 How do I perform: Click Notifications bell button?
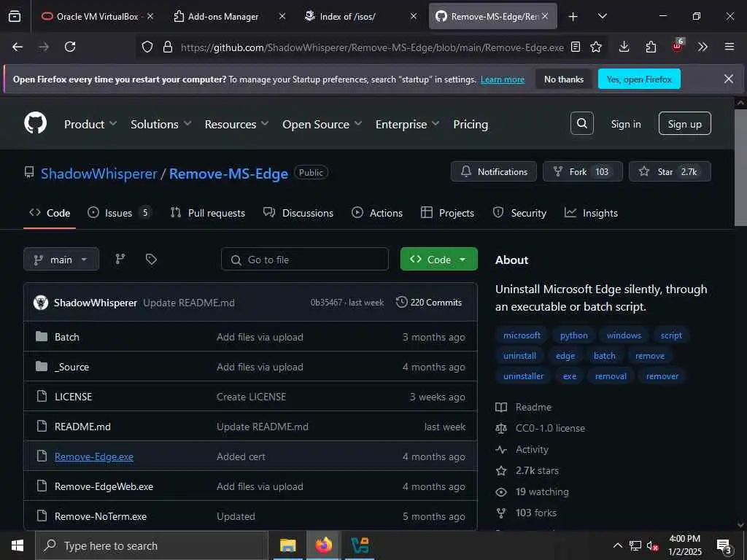[x=494, y=171]
